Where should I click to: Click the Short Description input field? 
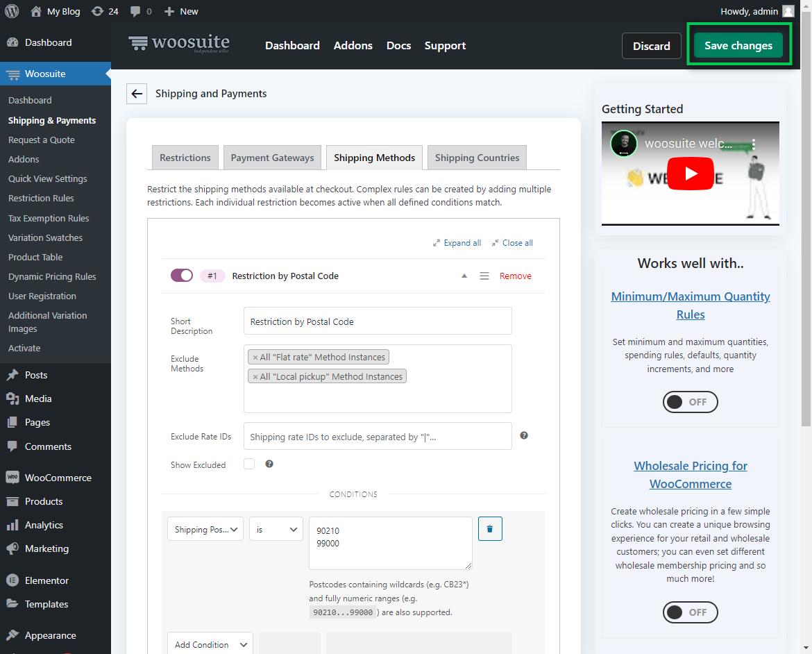[378, 321]
